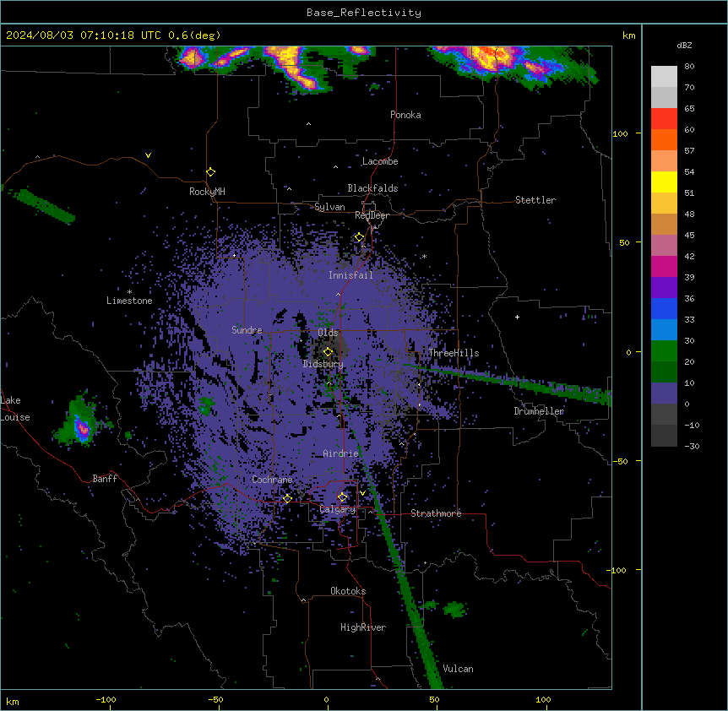Click the white plus marker north of Drumheller
The width and height of the screenshot is (728, 711).
[517, 317]
